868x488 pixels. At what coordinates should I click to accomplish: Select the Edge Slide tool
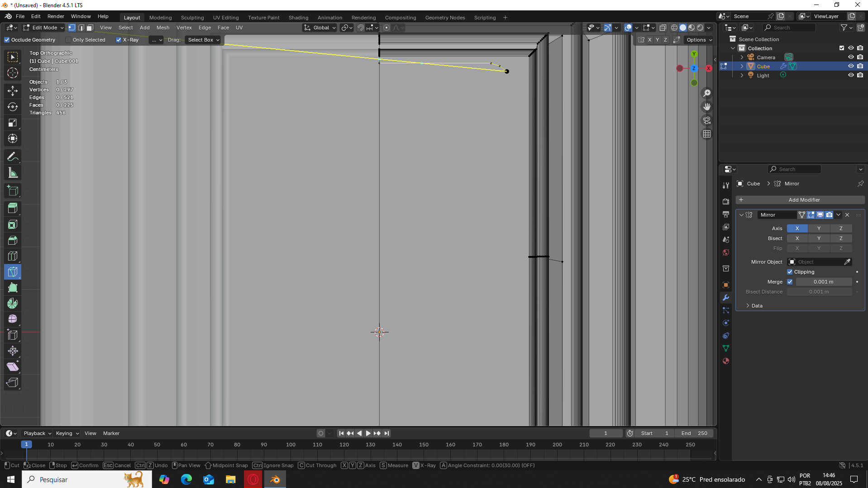tap(13, 335)
